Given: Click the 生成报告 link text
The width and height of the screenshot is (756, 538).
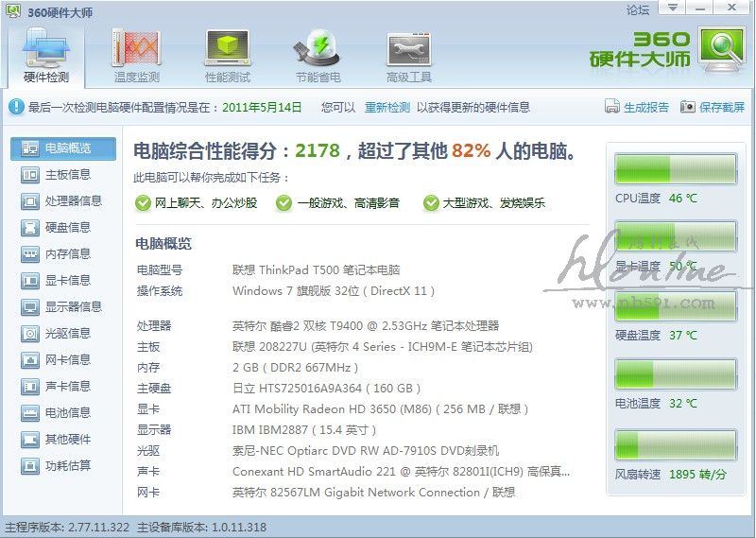Looking at the screenshot, I should [x=646, y=107].
